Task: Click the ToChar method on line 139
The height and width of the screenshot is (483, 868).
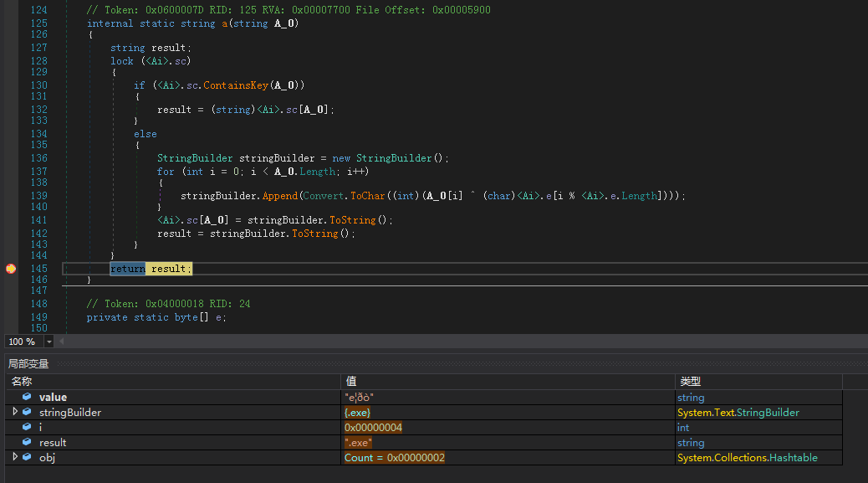Action: pos(368,196)
